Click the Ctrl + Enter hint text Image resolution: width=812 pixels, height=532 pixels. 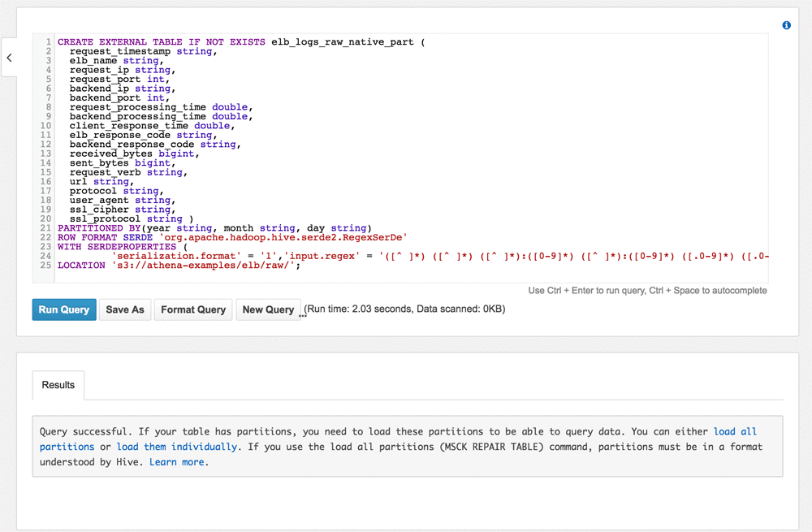coord(647,291)
